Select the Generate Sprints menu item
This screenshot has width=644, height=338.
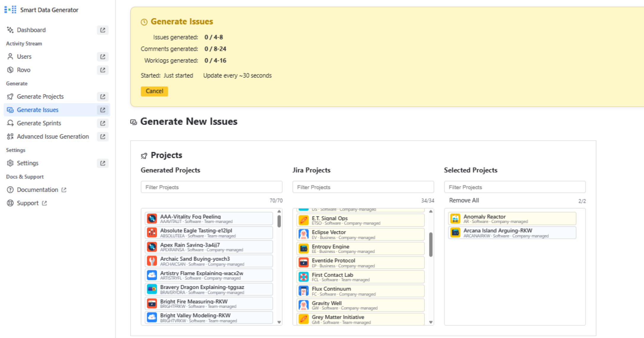pos(39,123)
